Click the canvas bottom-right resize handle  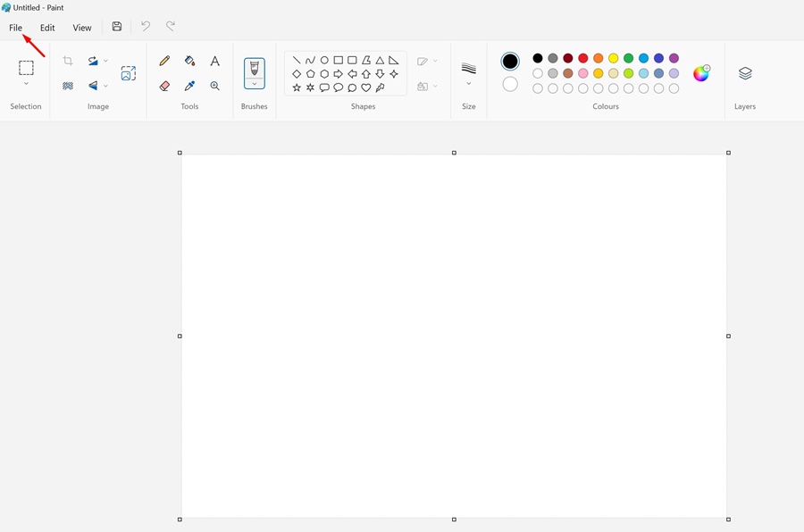pos(728,520)
